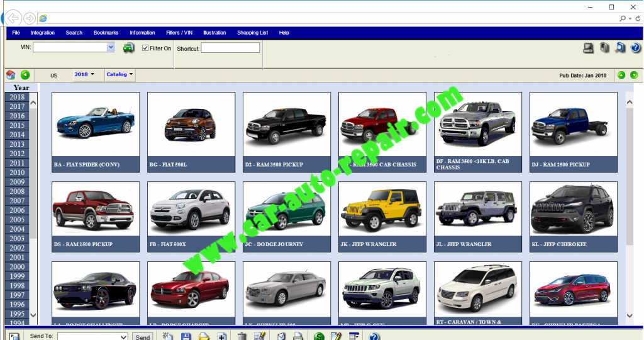The height and width of the screenshot is (340, 644).
Task: Open the Integration menu
Action: pyautogui.click(x=43, y=33)
